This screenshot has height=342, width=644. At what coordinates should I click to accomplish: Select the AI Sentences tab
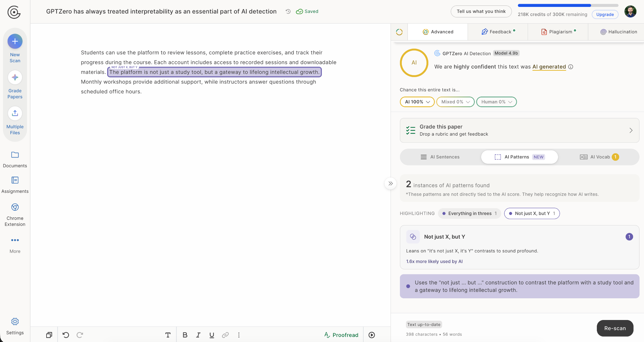[440, 157]
